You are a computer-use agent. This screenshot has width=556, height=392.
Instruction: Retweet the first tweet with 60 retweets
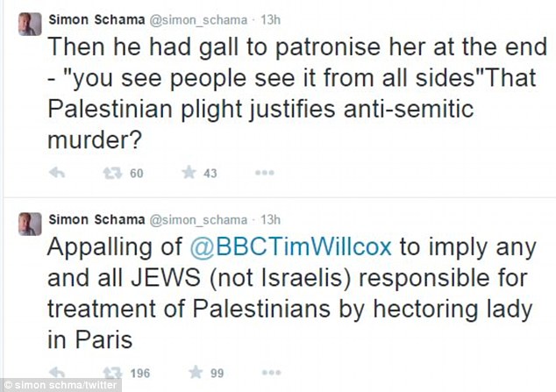110,174
